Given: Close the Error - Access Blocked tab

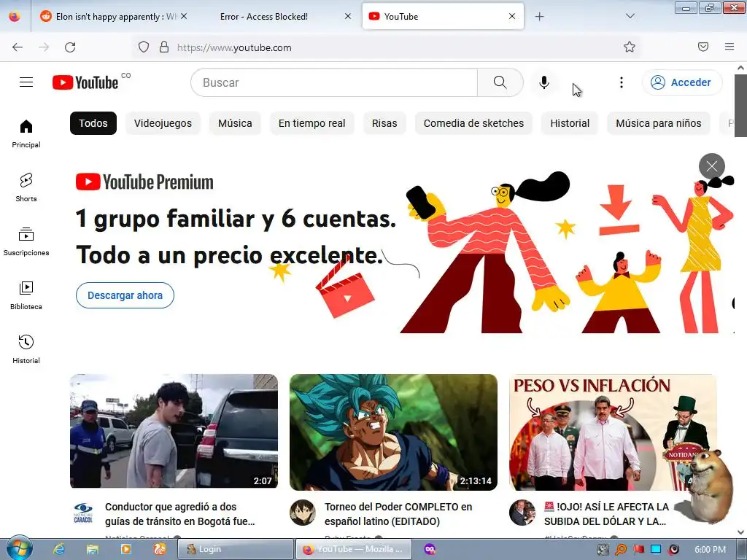Looking at the screenshot, I should [x=348, y=16].
